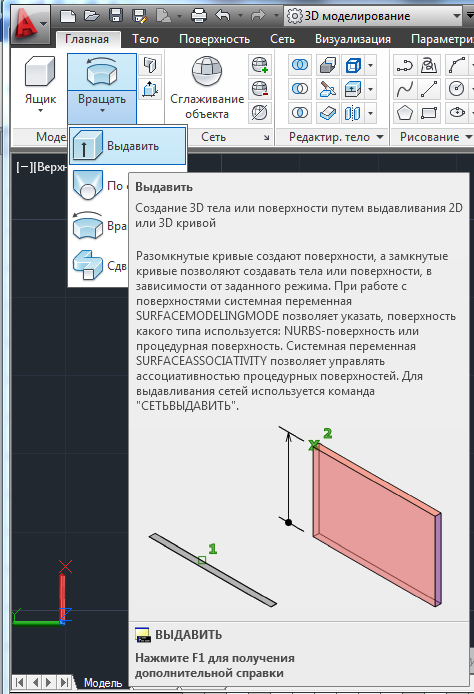Viewport: 474px width, 694px height.
Task: Choose the Вра... revolve item in menu
Action: [x=99, y=226]
